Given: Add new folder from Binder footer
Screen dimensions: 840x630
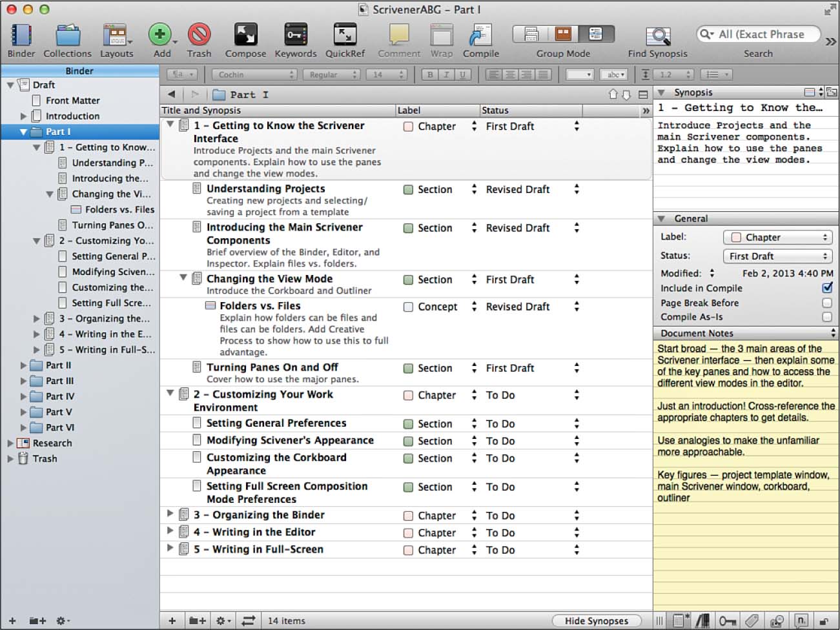Looking at the screenshot, I should tap(37, 621).
